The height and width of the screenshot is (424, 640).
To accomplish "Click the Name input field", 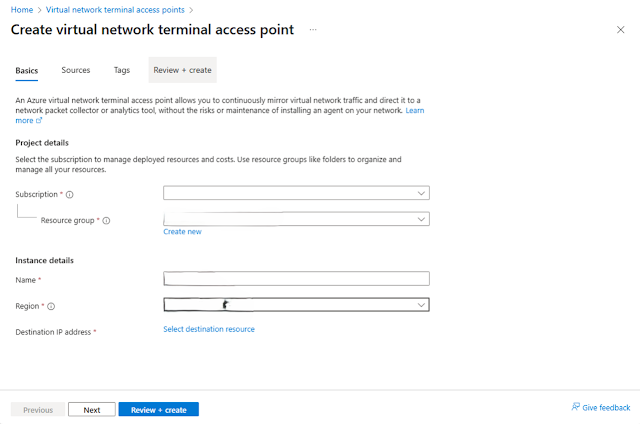I will point(296,279).
